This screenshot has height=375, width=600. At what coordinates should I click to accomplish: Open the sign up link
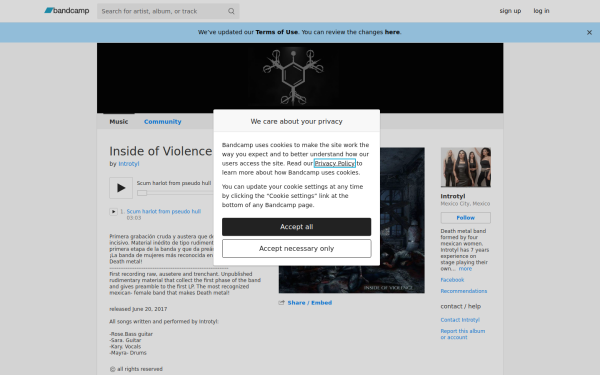click(510, 11)
